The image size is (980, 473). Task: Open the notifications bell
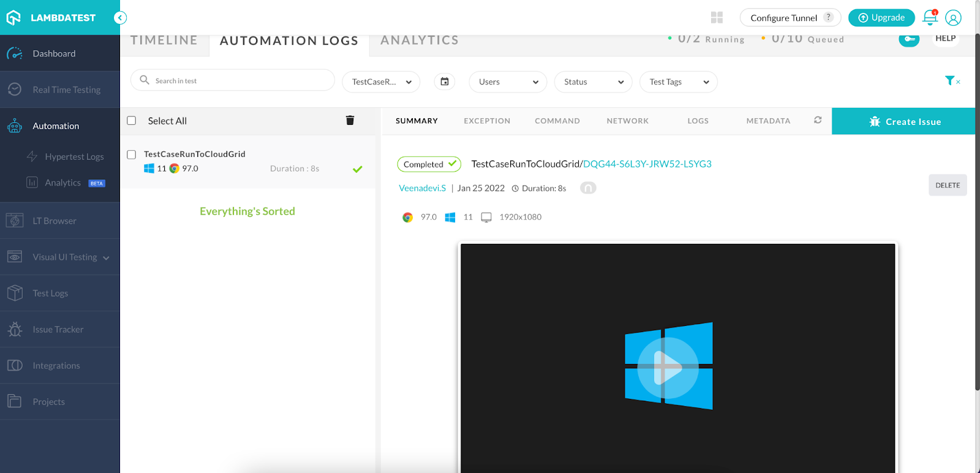930,18
